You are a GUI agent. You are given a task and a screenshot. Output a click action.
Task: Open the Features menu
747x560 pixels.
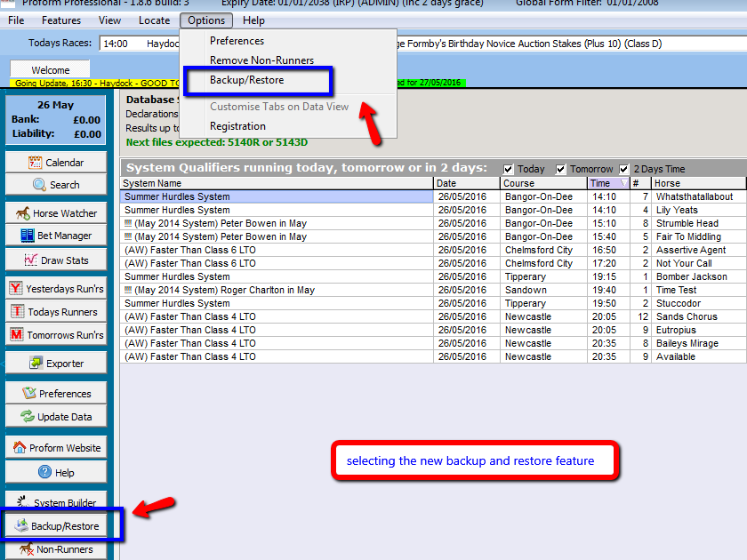[x=61, y=20]
